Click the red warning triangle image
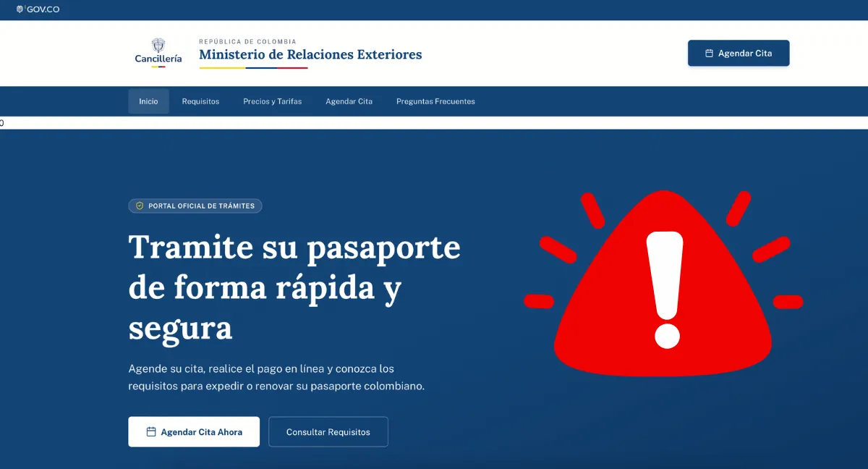The height and width of the screenshot is (469, 868). click(663, 284)
